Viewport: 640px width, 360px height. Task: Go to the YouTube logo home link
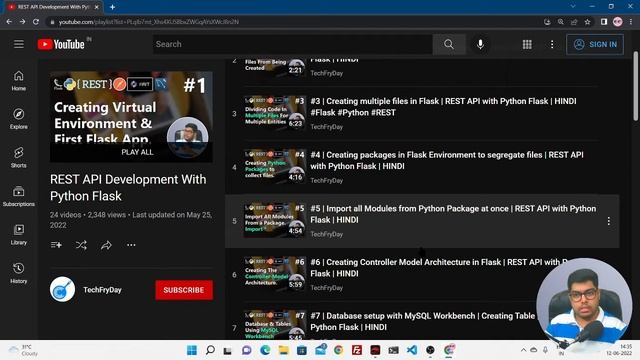pos(61,44)
